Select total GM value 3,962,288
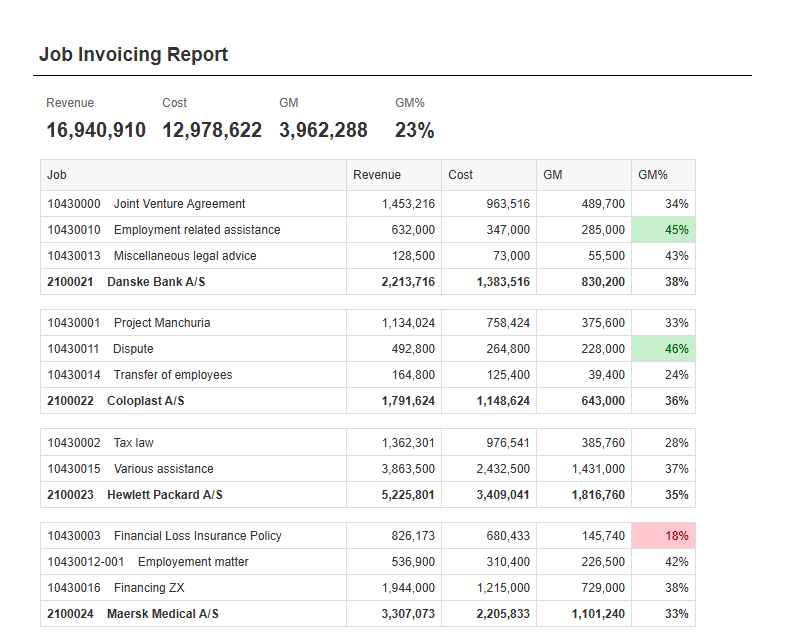 click(323, 130)
